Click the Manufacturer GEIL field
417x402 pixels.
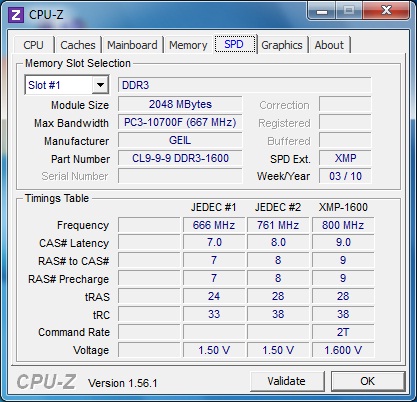pos(180,140)
